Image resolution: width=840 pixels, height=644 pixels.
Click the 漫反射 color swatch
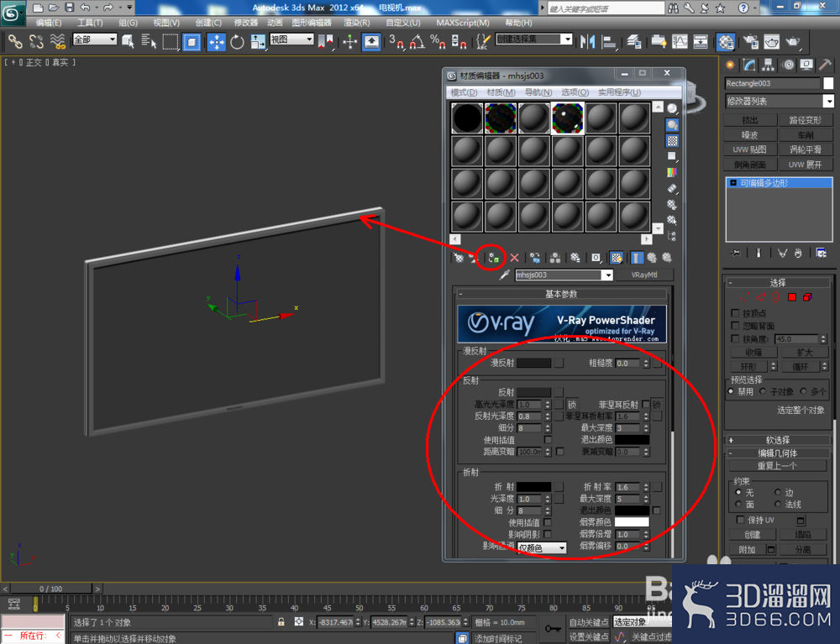coord(533,363)
